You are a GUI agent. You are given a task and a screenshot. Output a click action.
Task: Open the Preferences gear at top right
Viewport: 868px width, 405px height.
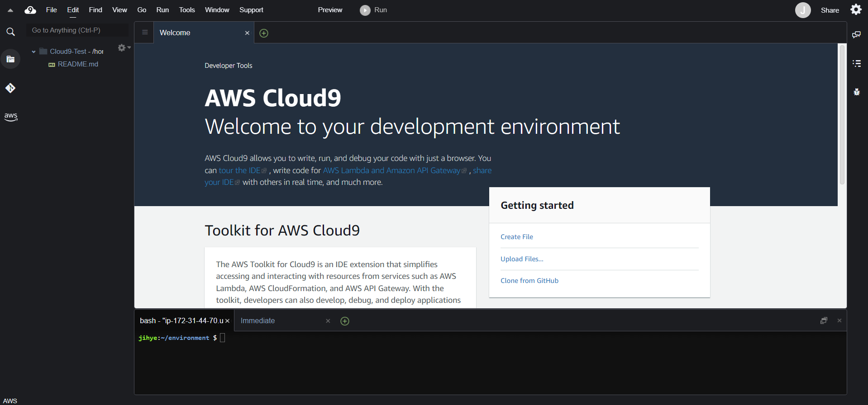[x=856, y=9]
